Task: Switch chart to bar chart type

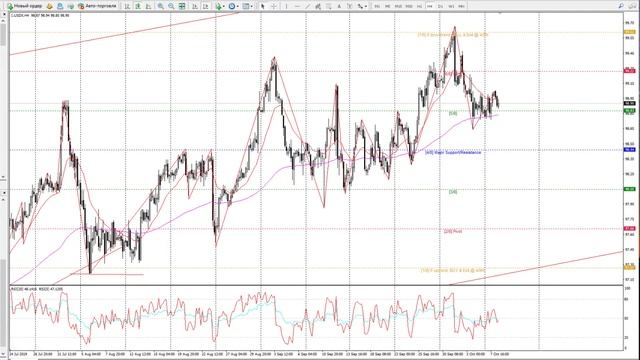Action: (x=127, y=6)
